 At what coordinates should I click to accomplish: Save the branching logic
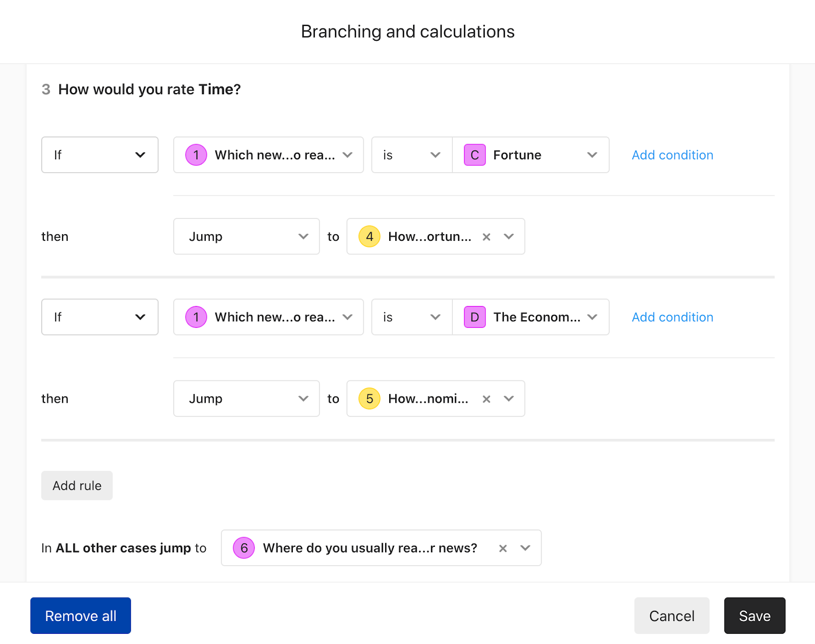[x=754, y=615]
